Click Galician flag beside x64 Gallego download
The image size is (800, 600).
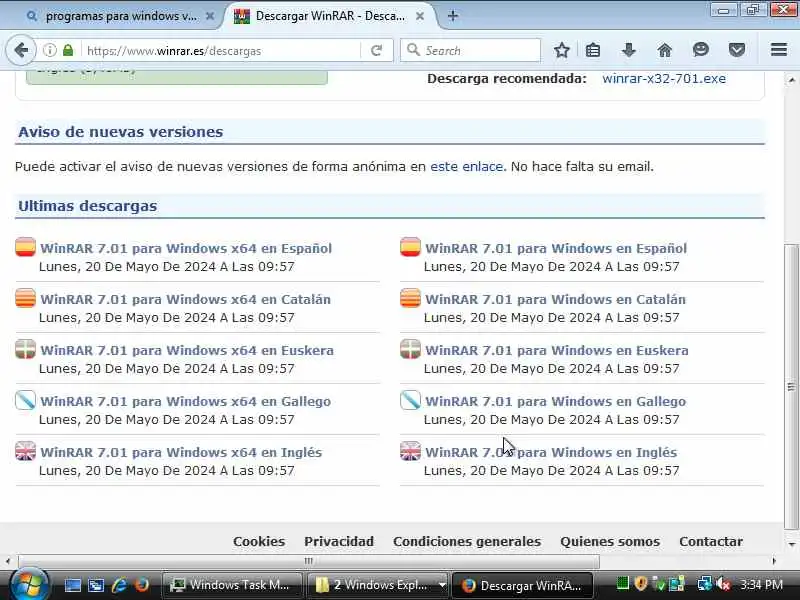[26, 400]
